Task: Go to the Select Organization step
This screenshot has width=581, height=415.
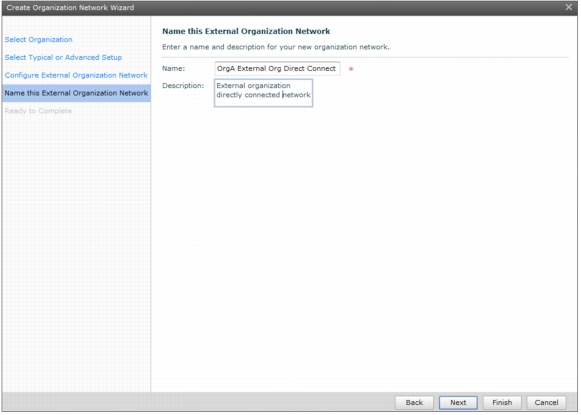Action: click(39, 40)
